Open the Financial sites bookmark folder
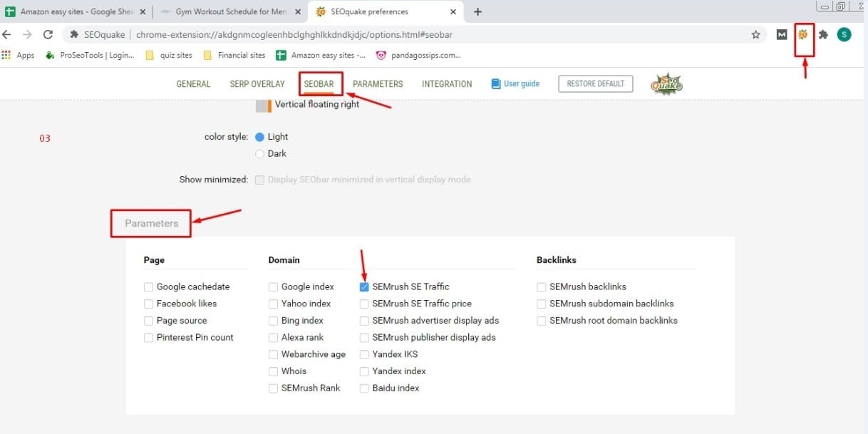This screenshot has width=868, height=434. pyautogui.click(x=234, y=55)
